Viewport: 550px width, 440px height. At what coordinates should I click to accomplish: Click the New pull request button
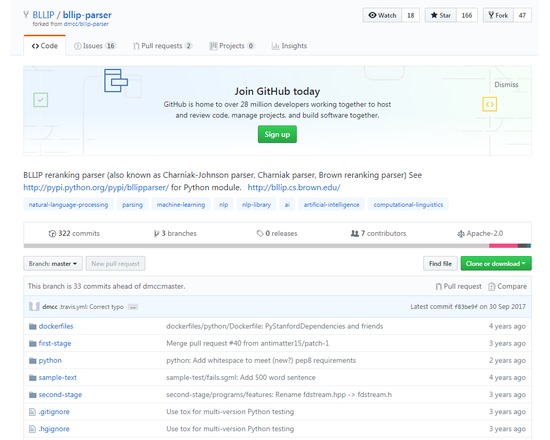115,264
